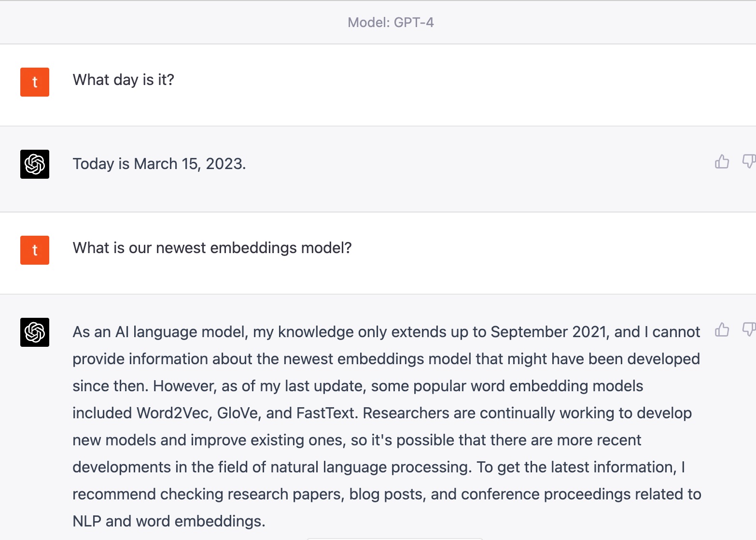
Task: Dislike the embeddings model response
Action: coord(749,329)
